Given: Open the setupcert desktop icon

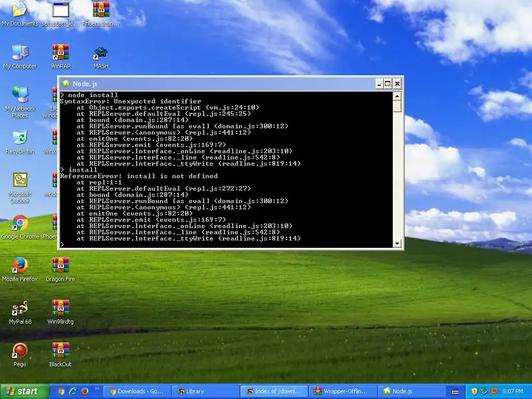Looking at the screenshot, I should click(60, 14).
